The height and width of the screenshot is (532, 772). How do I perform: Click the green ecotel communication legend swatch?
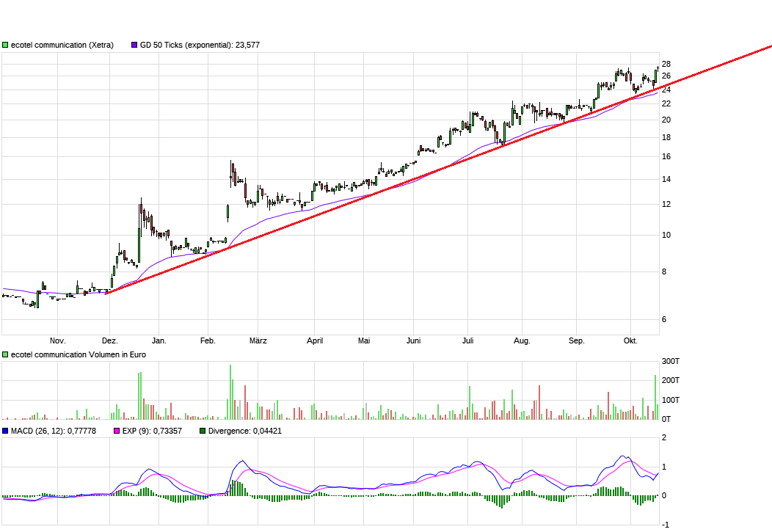coord(6,45)
